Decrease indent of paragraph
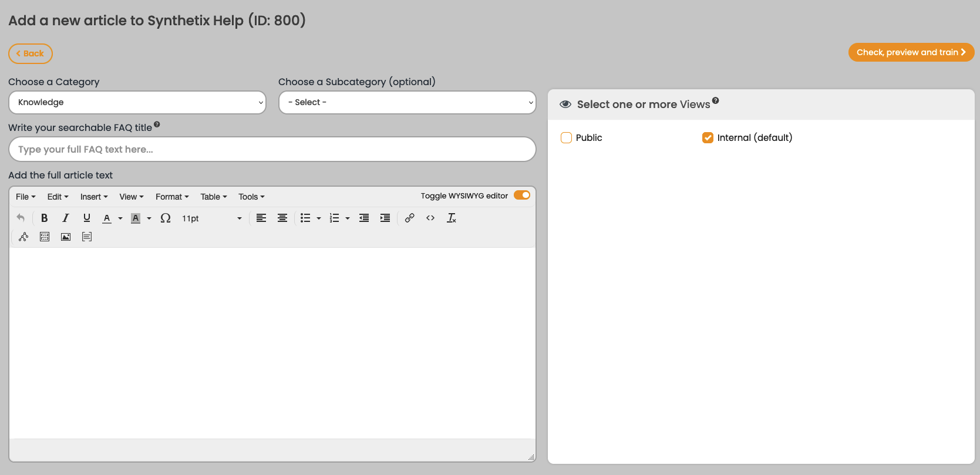980x475 pixels. [x=364, y=218]
